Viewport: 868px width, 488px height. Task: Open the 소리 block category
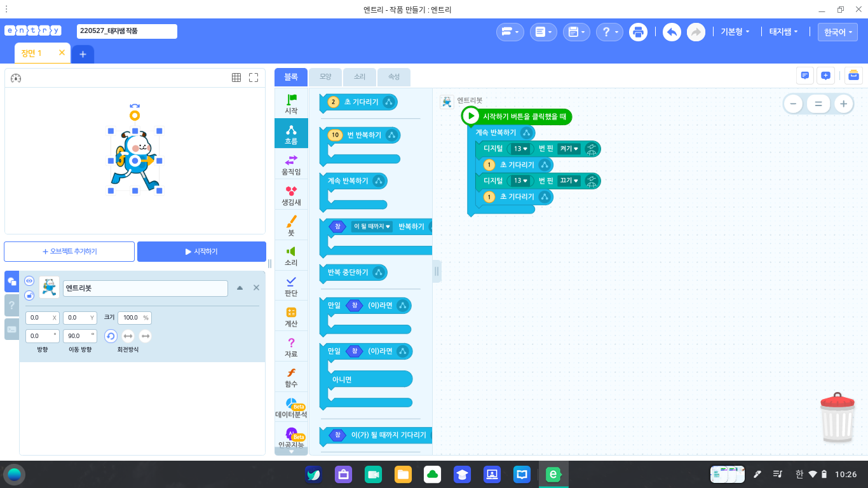tap(291, 255)
